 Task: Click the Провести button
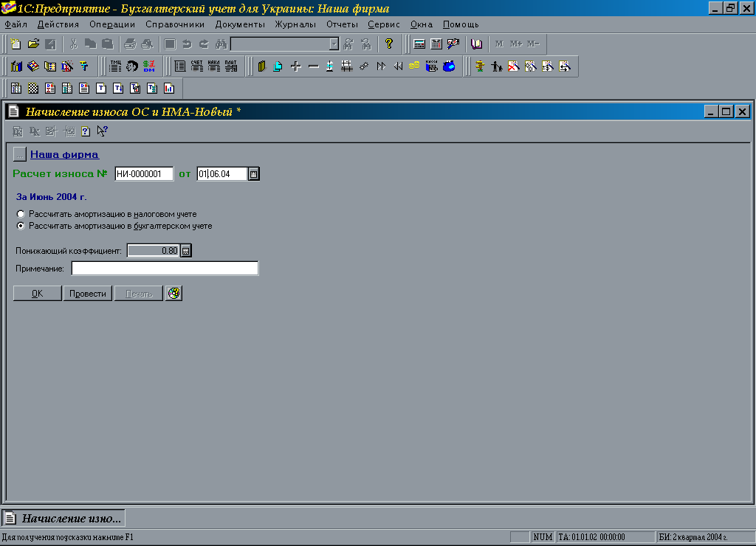coord(88,294)
